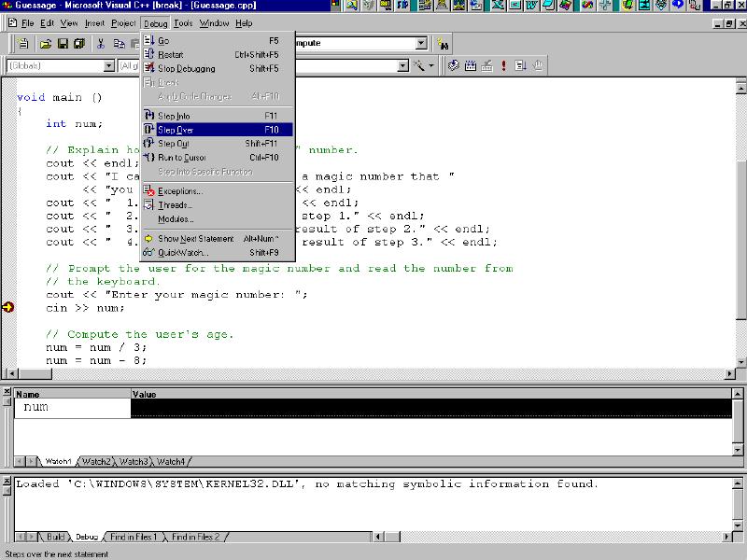Open the WizardBar members combo dropdown arrow
The width and height of the screenshot is (747, 560).
coord(403,65)
